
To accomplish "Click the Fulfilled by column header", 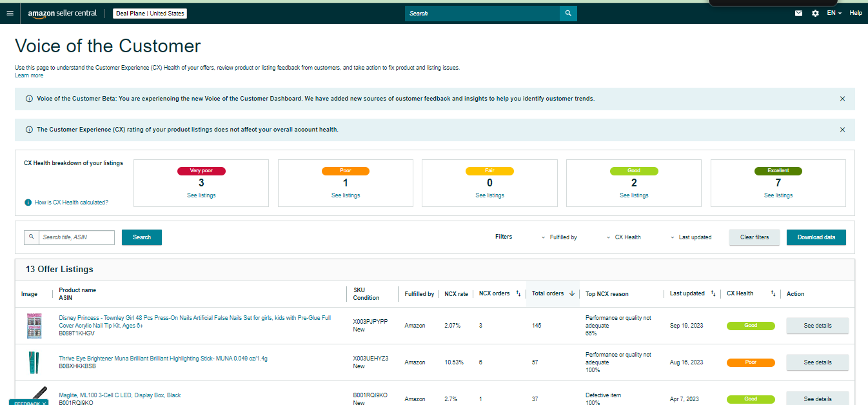I will (x=419, y=293).
